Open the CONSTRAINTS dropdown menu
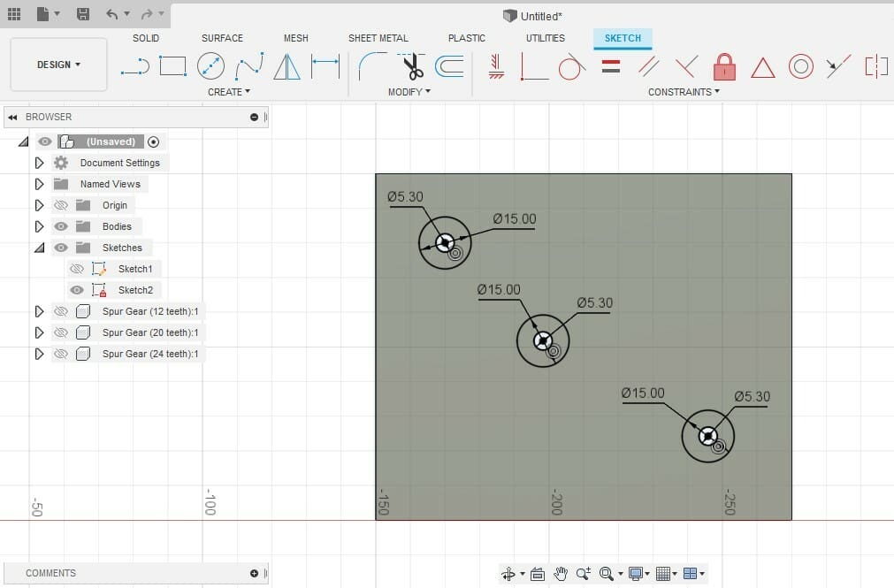 point(684,92)
